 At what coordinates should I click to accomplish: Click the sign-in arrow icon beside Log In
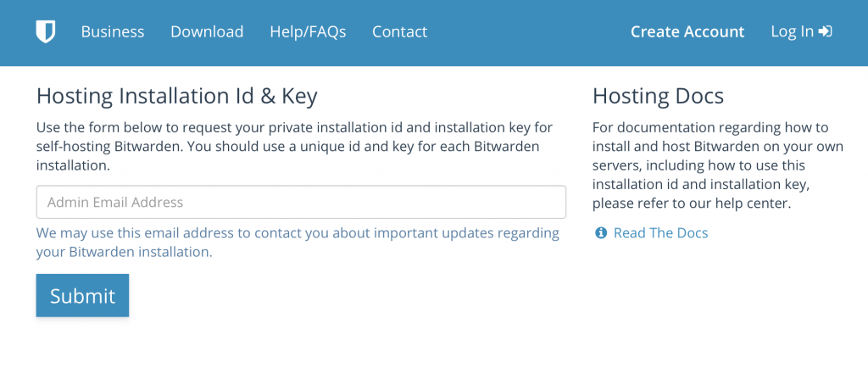pos(826,31)
